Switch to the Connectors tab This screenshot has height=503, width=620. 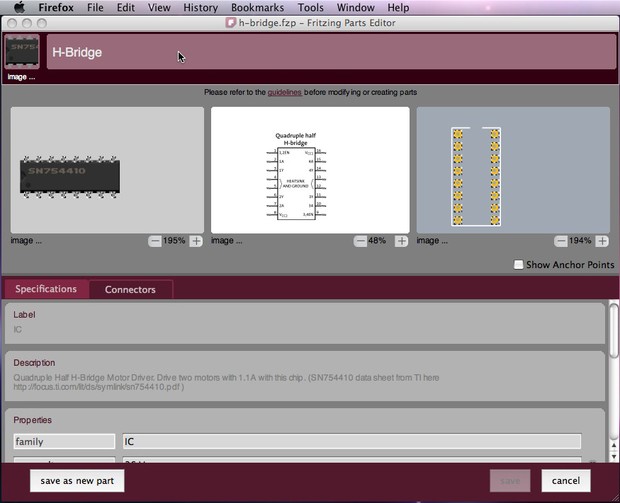tap(130, 289)
